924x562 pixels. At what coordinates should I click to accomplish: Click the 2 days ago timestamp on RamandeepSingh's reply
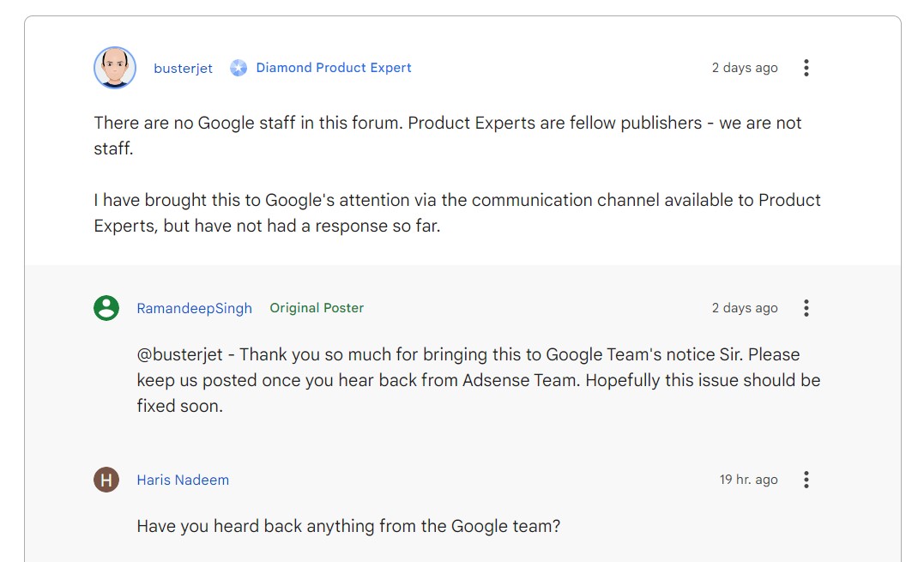pyautogui.click(x=745, y=308)
